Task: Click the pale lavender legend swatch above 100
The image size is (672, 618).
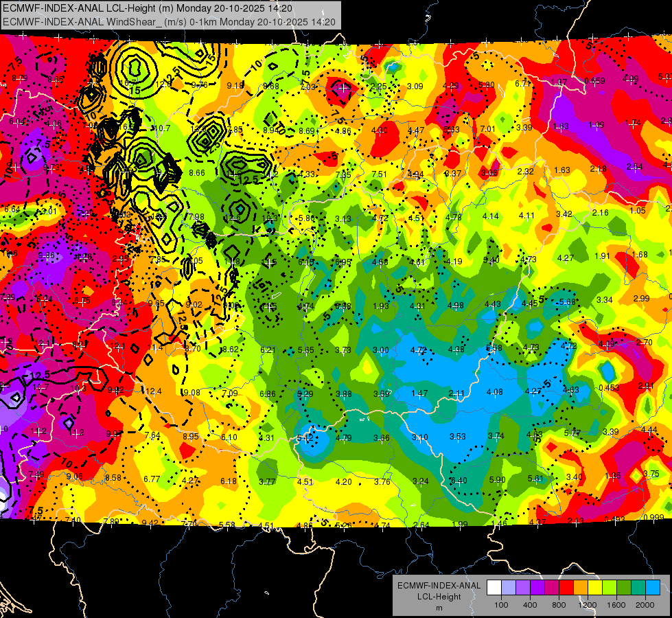Action: tap(508, 588)
